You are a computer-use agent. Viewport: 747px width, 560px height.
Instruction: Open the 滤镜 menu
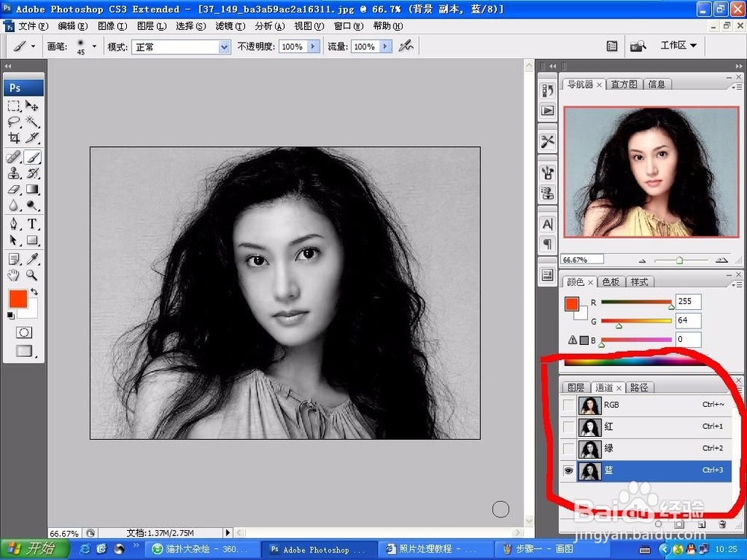point(229,25)
